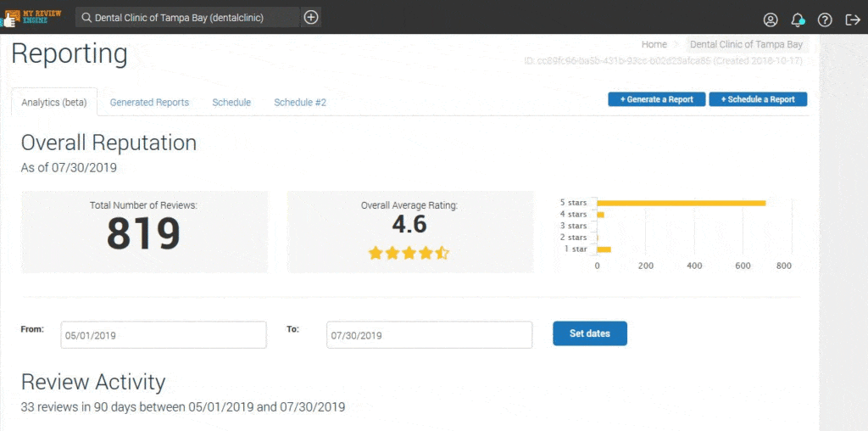Click the logout exit icon
This screenshot has width=868, height=431.
tap(852, 20)
